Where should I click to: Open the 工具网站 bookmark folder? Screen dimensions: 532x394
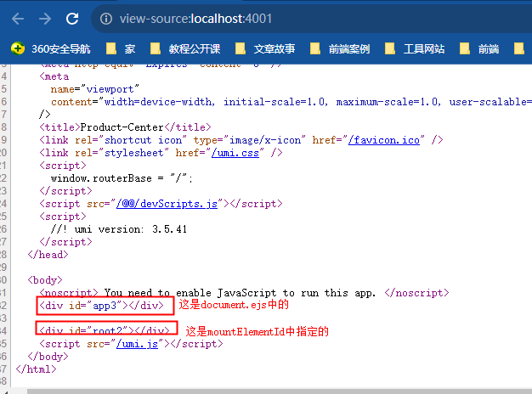(x=415, y=49)
